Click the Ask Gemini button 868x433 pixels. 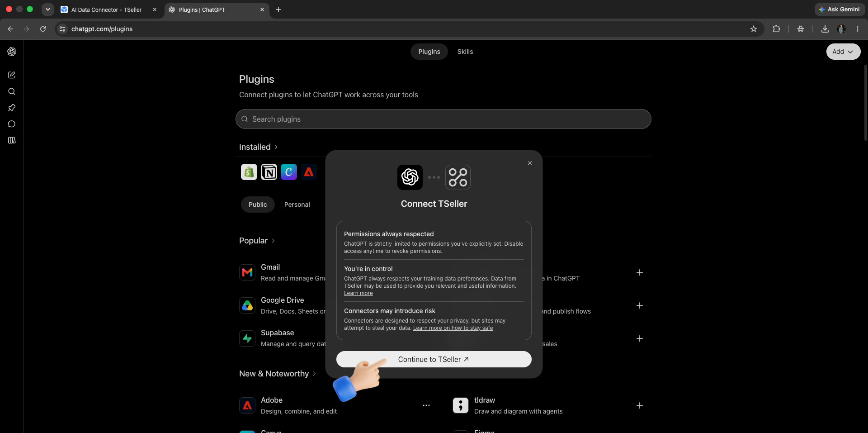coord(840,10)
